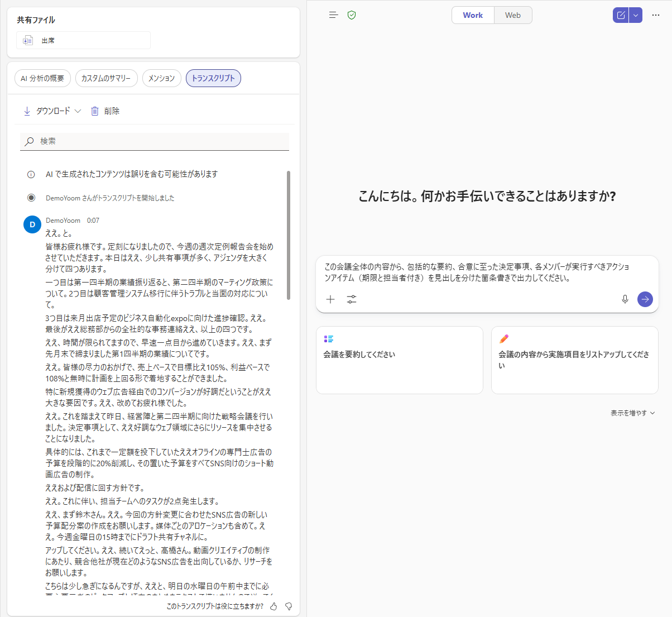Select 会議を要約してください suggestion card
The width and height of the screenshot is (672, 617).
point(399,360)
